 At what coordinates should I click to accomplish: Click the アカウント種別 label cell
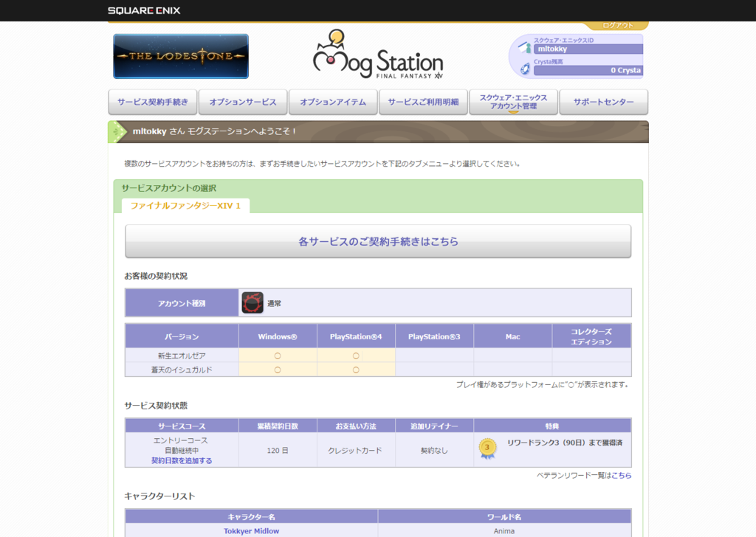182,303
